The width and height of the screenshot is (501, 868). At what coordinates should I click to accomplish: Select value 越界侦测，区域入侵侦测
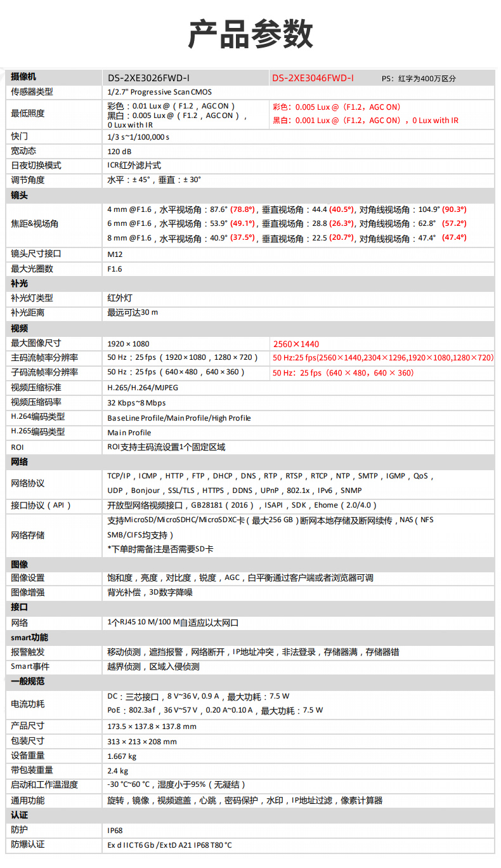coord(153,667)
